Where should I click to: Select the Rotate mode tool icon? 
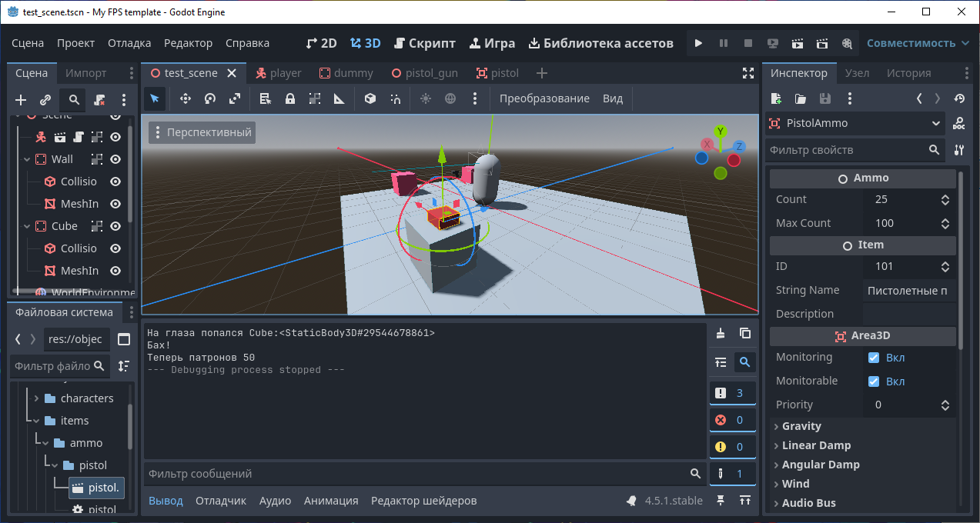pos(210,98)
